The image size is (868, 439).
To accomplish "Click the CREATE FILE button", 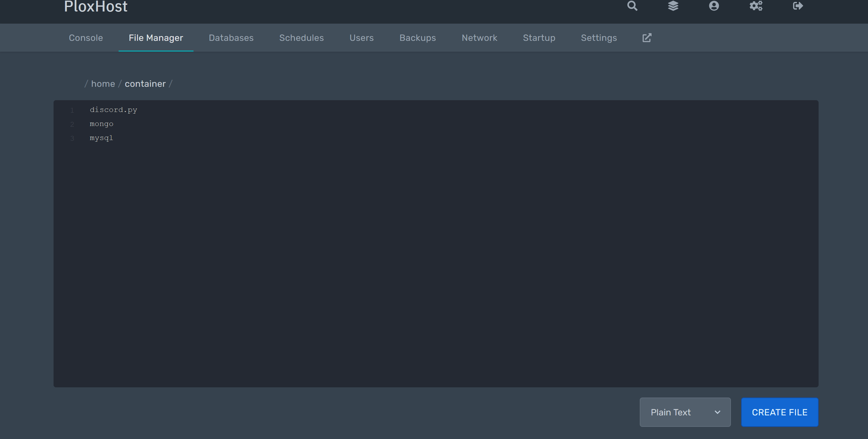I will click(x=780, y=412).
